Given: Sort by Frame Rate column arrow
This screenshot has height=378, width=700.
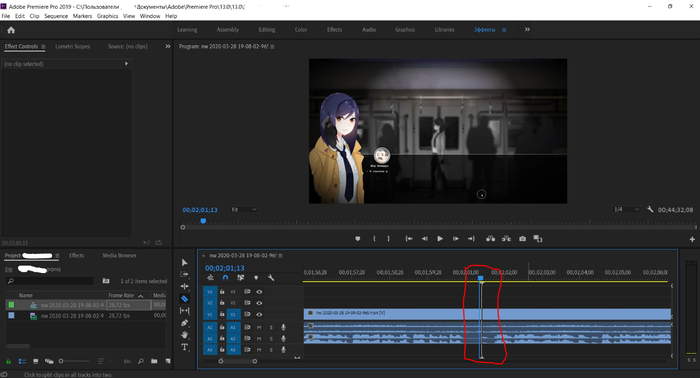Looking at the screenshot, I should tap(141, 296).
